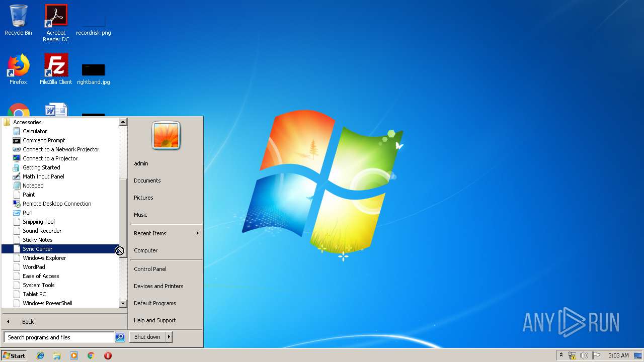Select Acrobat Reader DC desktop shortcut
This screenshot has height=362, width=644.
[56, 23]
